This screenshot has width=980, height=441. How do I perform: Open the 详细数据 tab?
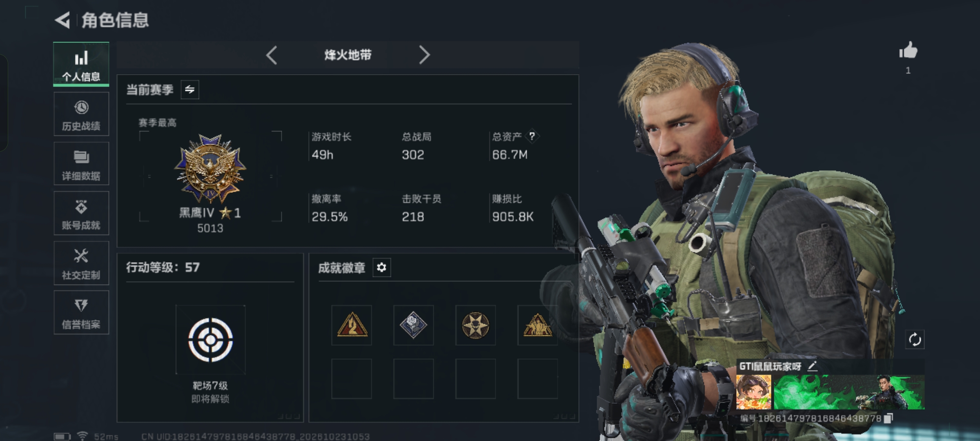(81, 164)
